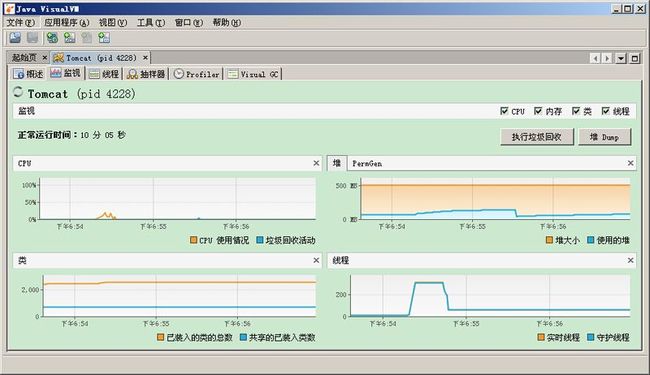Select the PermGen sub-tab

pyautogui.click(x=367, y=163)
